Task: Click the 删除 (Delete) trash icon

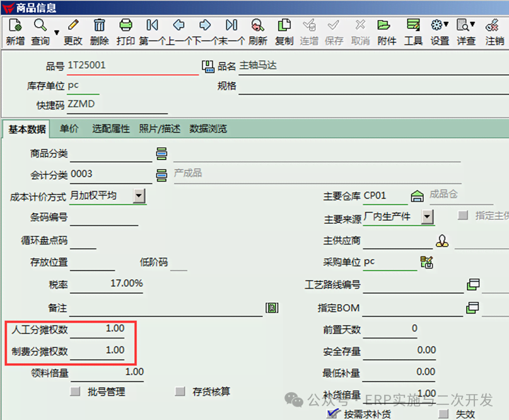Action: coord(100,26)
